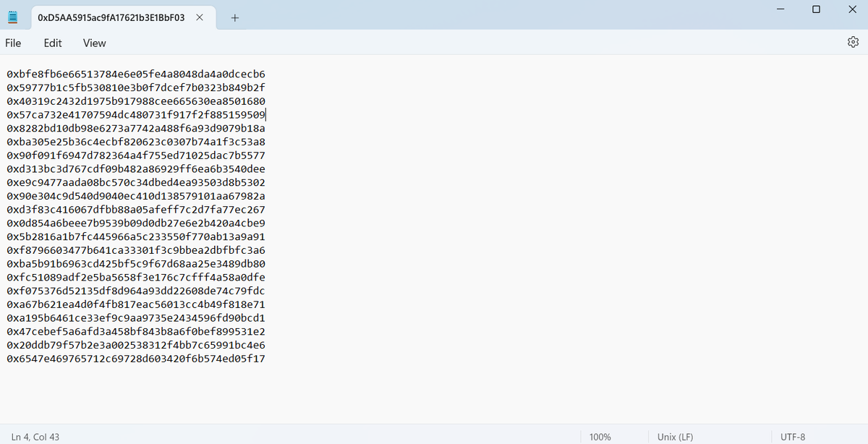Viewport: 868px width, 444px height.
Task: Click the 100% zoom level in status bar
Action: pyautogui.click(x=600, y=437)
